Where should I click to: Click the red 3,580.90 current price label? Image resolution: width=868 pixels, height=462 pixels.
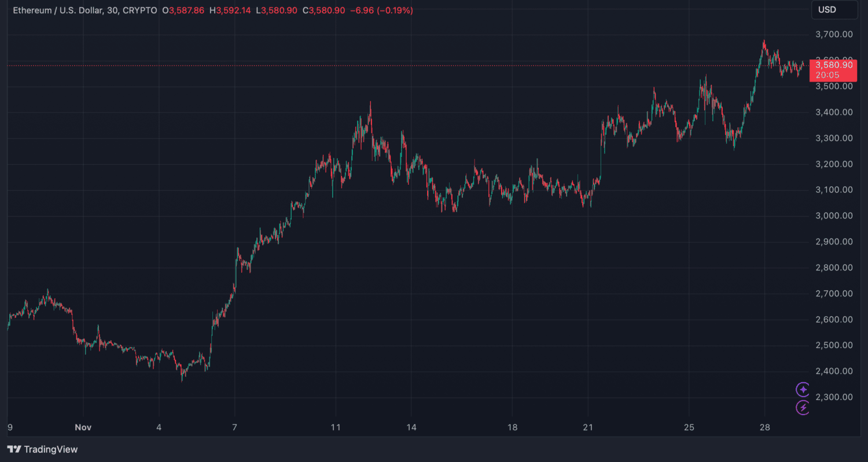(x=833, y=65)
